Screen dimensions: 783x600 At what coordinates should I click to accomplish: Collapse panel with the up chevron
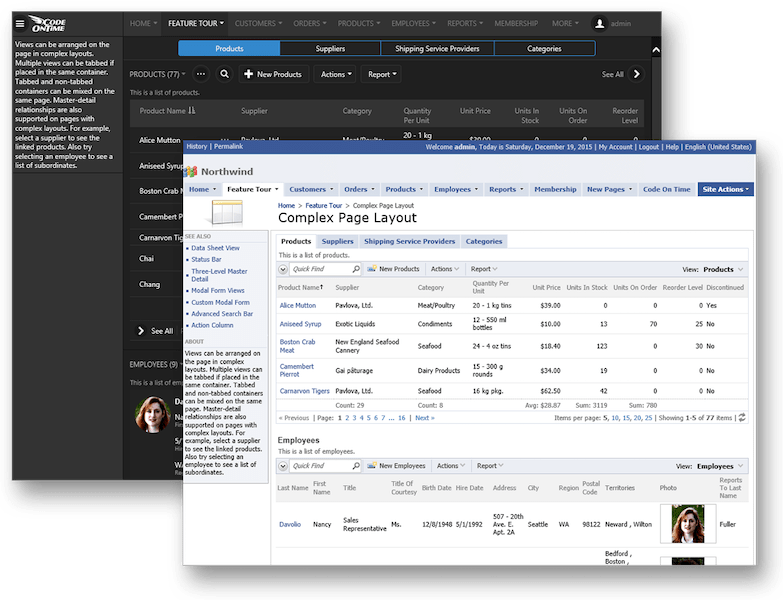656,50
